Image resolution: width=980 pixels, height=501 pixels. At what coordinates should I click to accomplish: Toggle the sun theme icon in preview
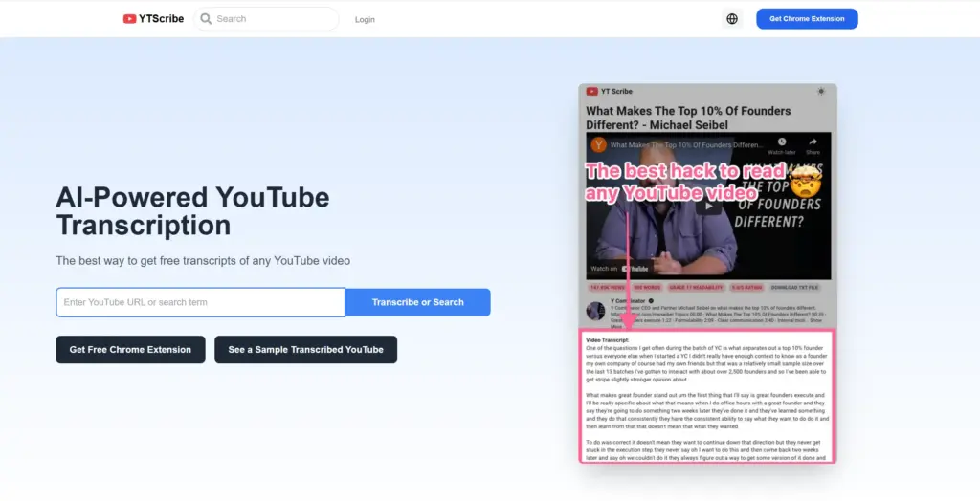coord(821,92)
